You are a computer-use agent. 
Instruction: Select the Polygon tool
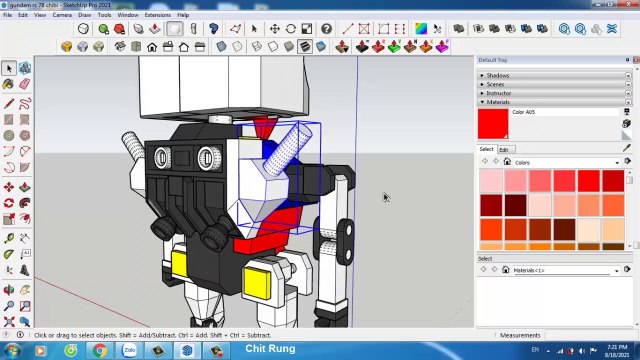pos(25,135)
